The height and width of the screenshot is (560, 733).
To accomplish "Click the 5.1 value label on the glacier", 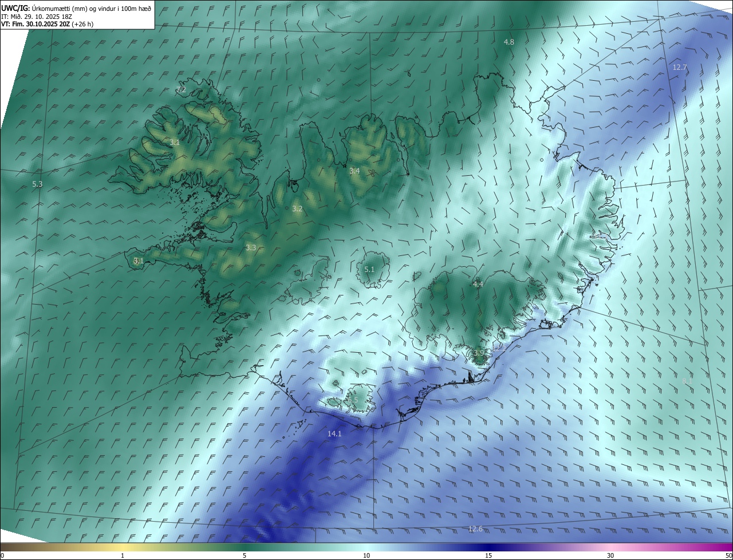I will pyautogui.click(x=369, y=269).
